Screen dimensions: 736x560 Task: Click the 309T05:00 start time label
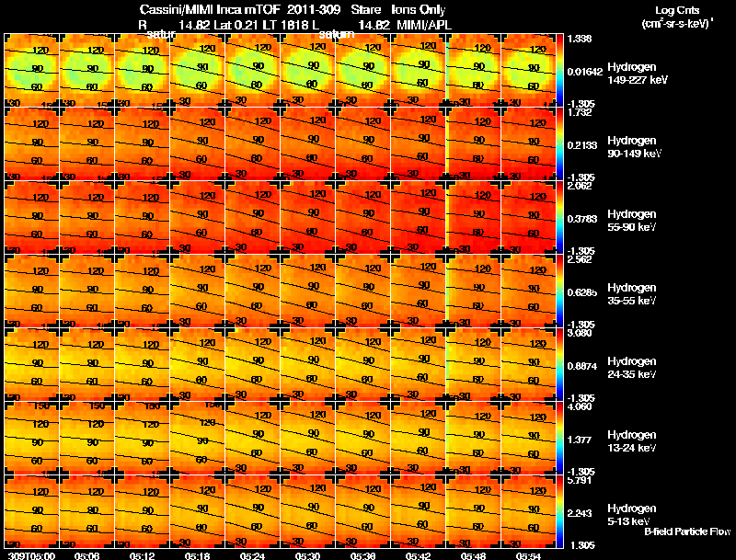click(x=32, y=555)
